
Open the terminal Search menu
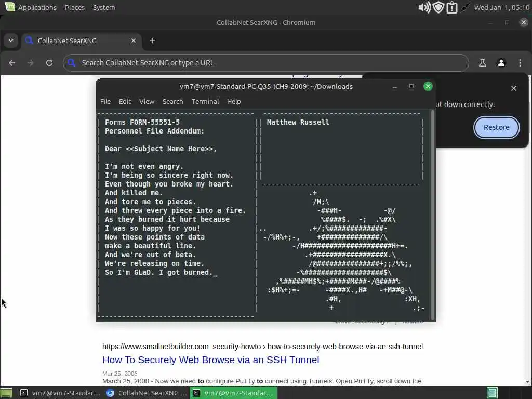(x=172, y=101)
